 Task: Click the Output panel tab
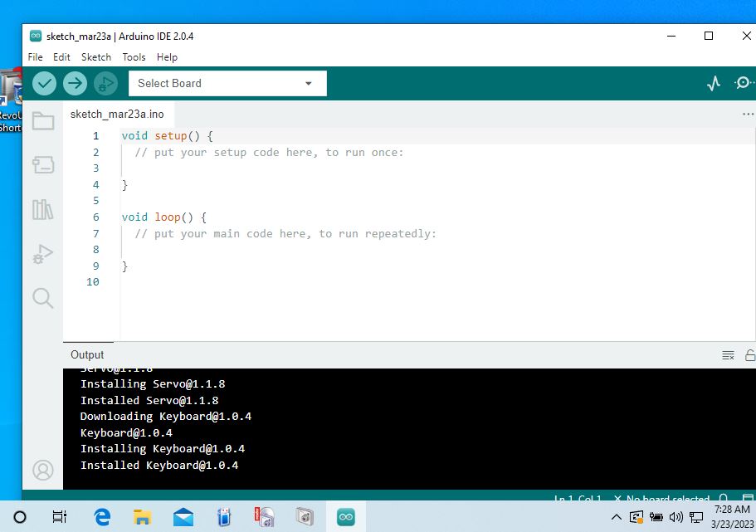tap(87, 355)
